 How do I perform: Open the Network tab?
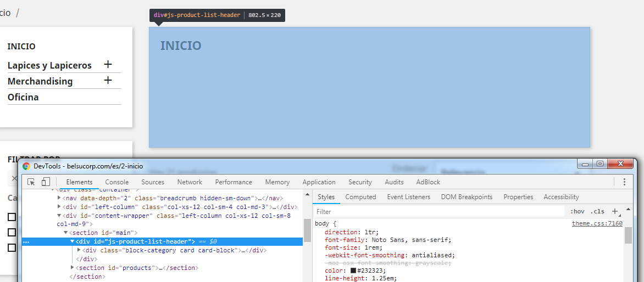click(x=190, y=182)
